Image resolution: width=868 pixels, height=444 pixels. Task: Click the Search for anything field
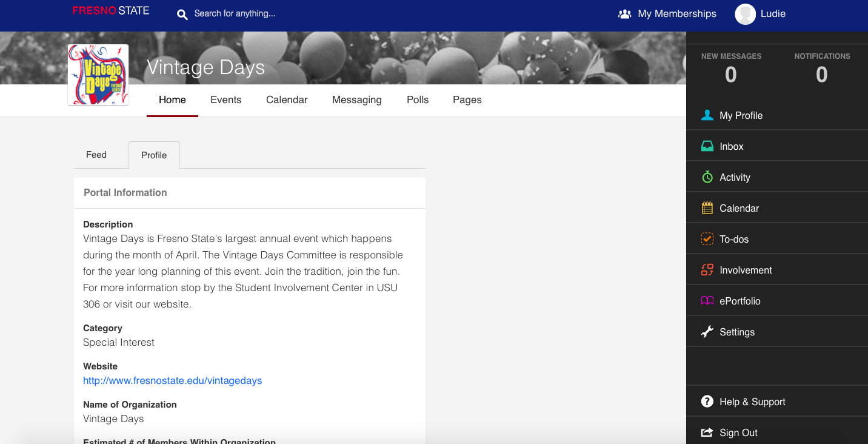click(235, 14)
